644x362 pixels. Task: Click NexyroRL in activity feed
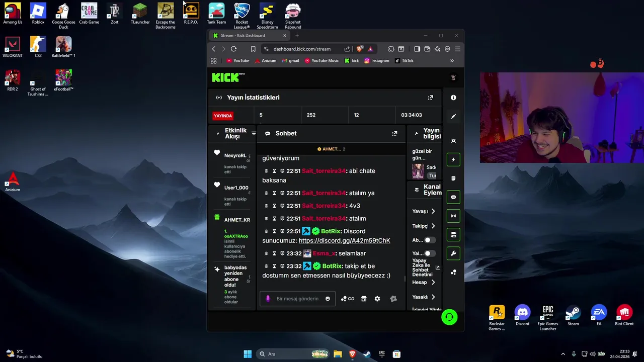(x=235, y=156)
